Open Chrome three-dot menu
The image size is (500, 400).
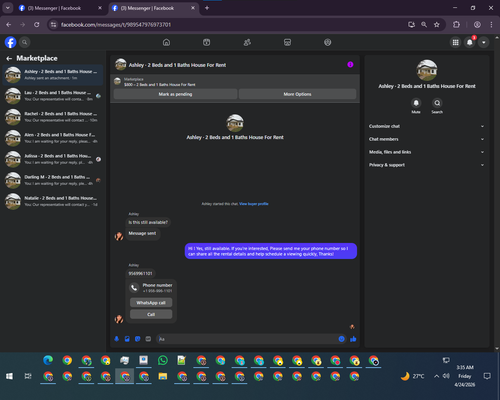[491, 25]
